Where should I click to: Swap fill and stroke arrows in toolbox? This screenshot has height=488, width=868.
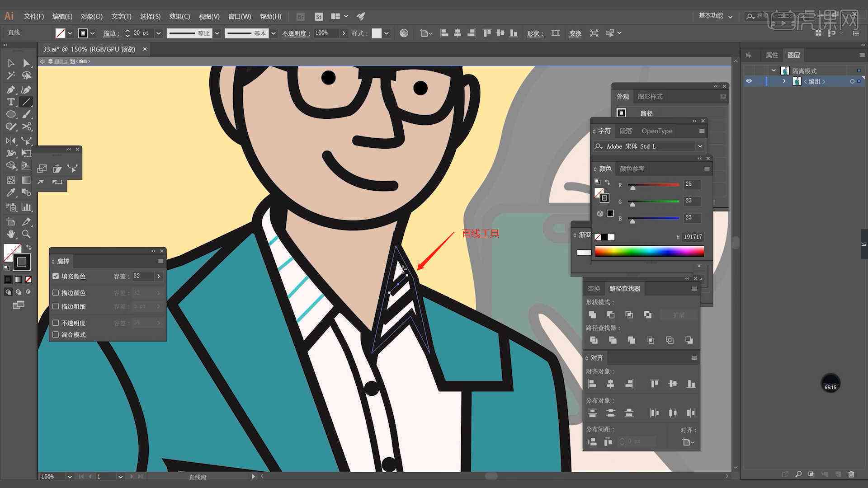click(x=28, y=247)
